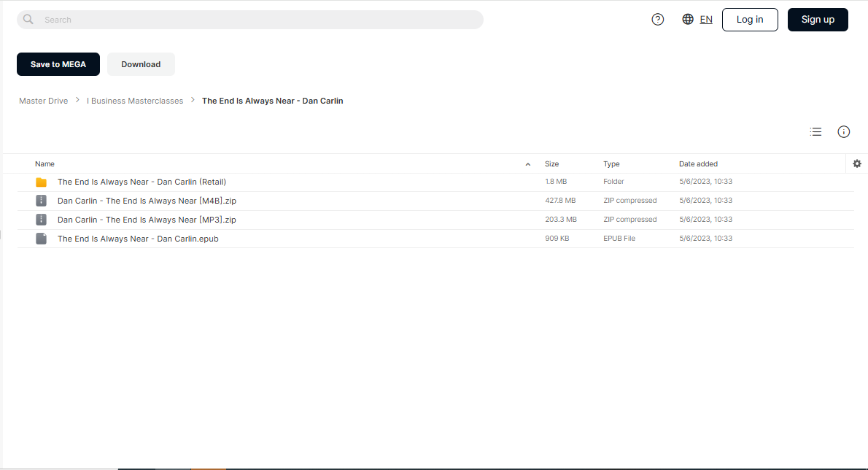Switch to list view icon

[815, 132]
